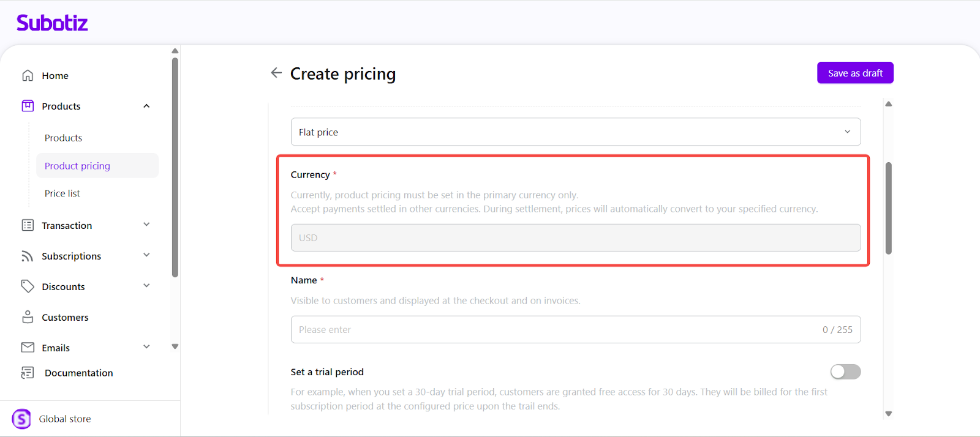Click the main form vertical scrollbar thumb
The height and width of the screenshot is (437, 980).
(888, 208)
